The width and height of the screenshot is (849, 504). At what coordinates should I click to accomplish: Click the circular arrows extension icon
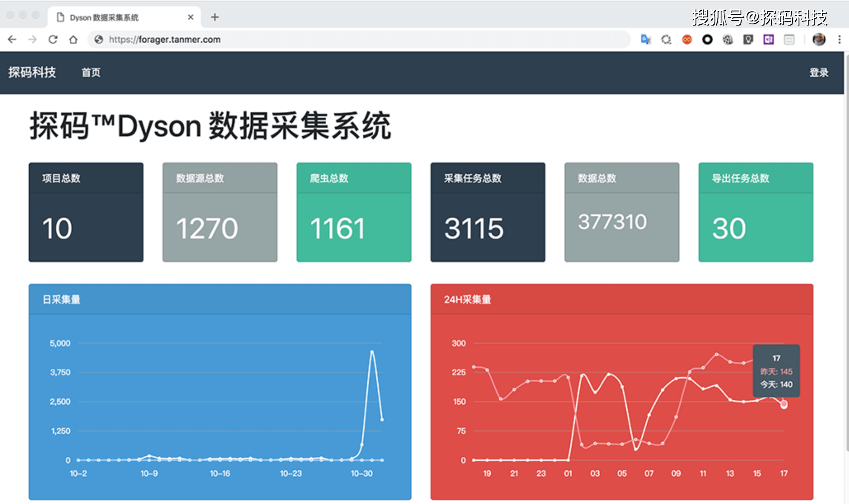[x=666, y=40]
